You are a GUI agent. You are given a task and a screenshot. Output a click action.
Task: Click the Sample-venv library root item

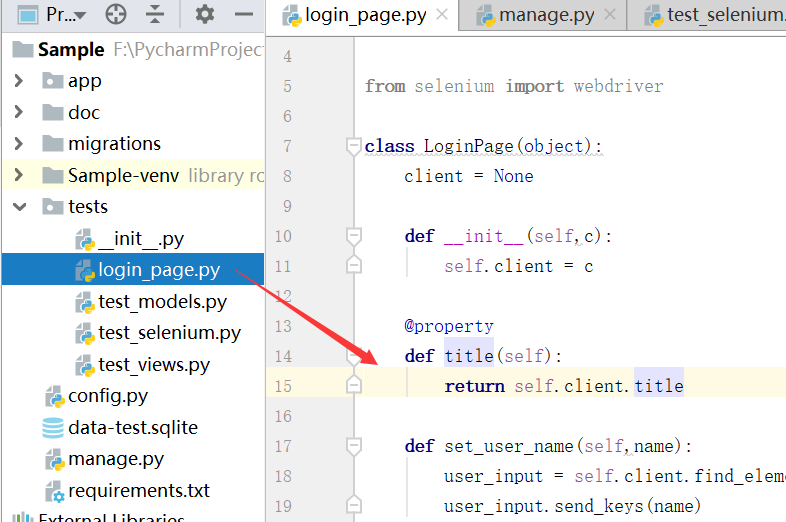133,176
